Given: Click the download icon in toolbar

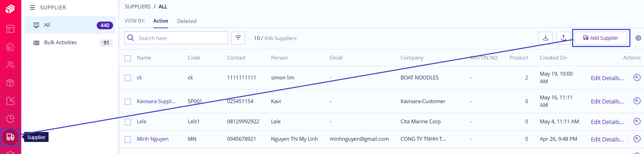Looking at the screenshot, I should (x=546, y=38).
